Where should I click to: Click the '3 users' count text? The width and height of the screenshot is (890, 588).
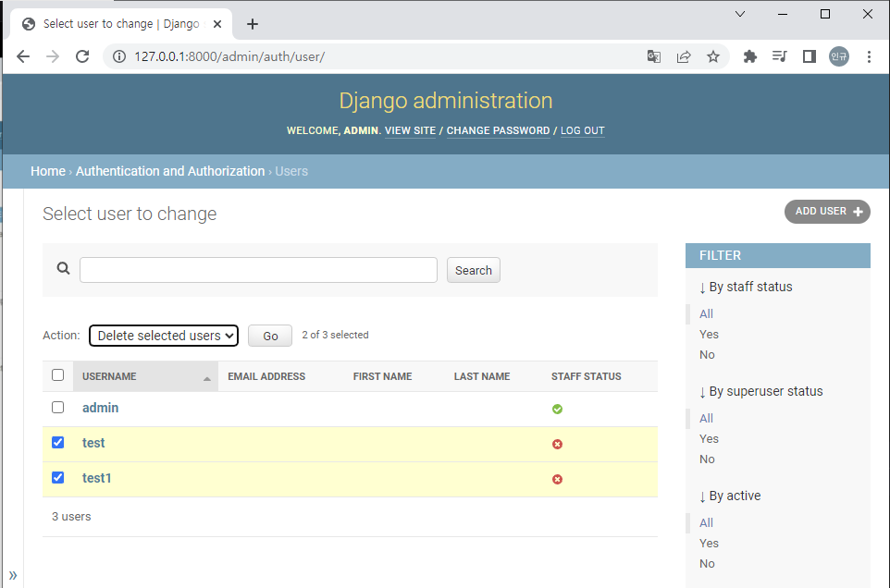pos(71,517)
